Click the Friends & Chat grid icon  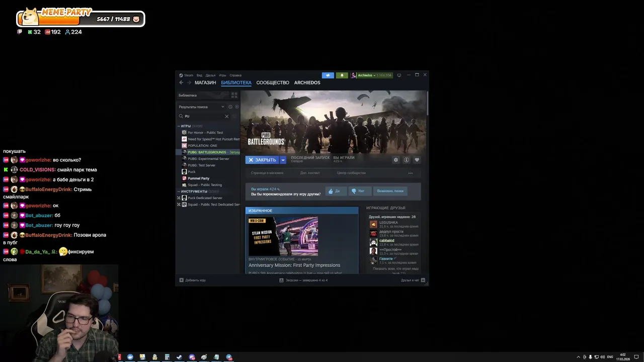(423, 280)
